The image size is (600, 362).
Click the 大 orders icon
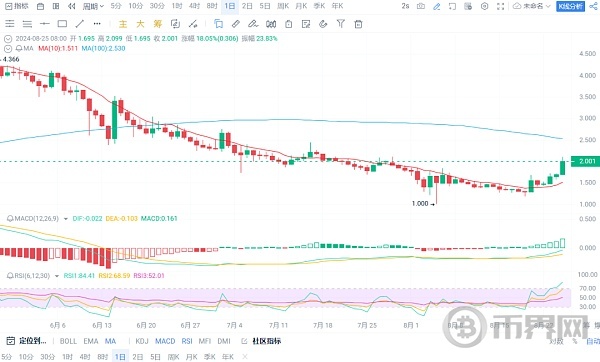[x=140, y=24]
